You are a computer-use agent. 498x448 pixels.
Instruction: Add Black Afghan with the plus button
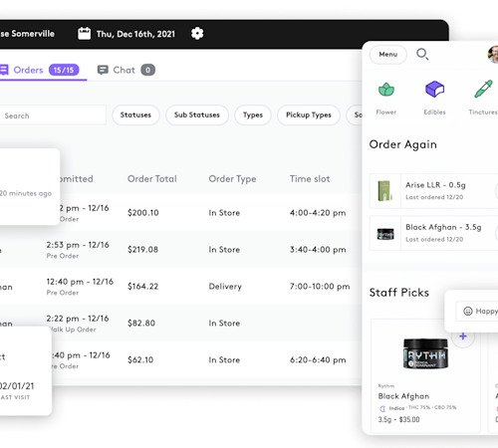tap(463, 336)
